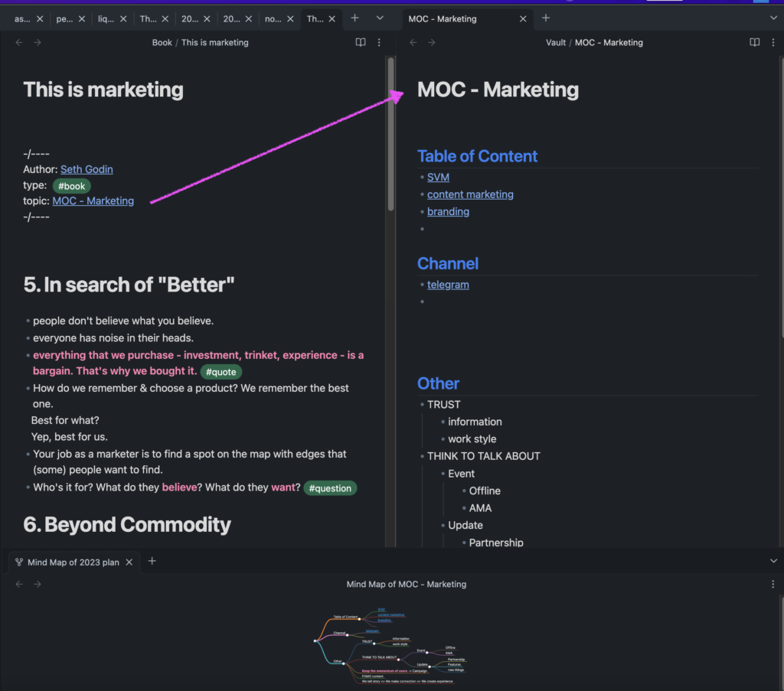Viewport: 784px width, 691px height.
Task: Open the Seth Godin author link
Action: tap(87, 169)
